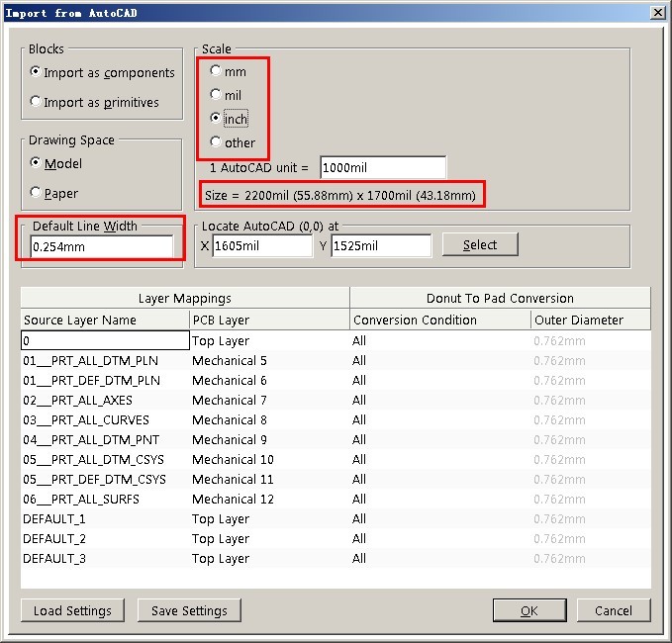
Task: Click Mechanical 7 PCB layer cell
Action: (x=269, y=400)
